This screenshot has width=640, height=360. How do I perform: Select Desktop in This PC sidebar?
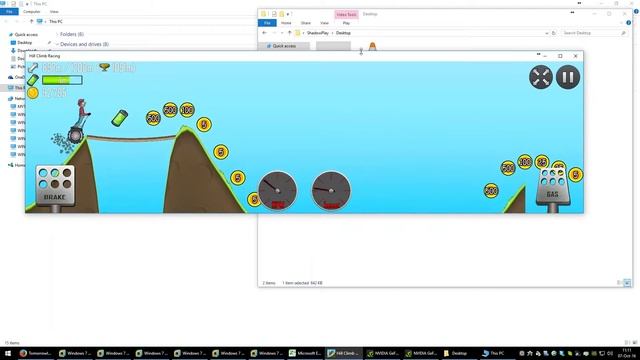coord(24,42)
